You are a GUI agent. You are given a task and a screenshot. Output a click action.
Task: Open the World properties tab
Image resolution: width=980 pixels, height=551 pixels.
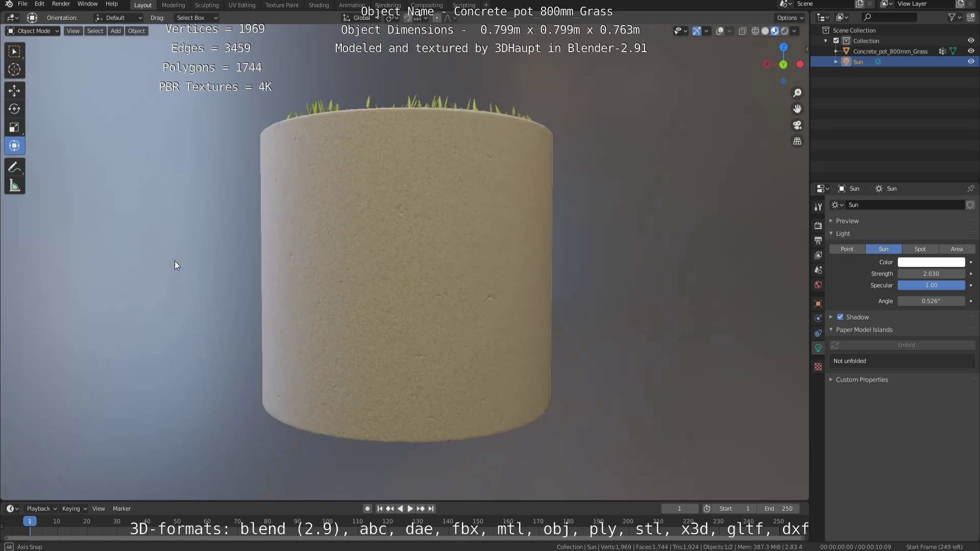(x=818, y=285)
